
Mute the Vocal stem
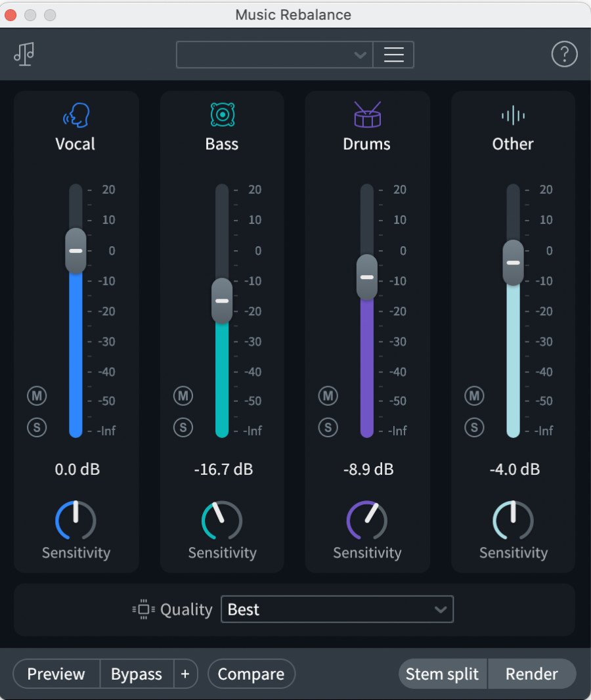click(x=37, y=396)
